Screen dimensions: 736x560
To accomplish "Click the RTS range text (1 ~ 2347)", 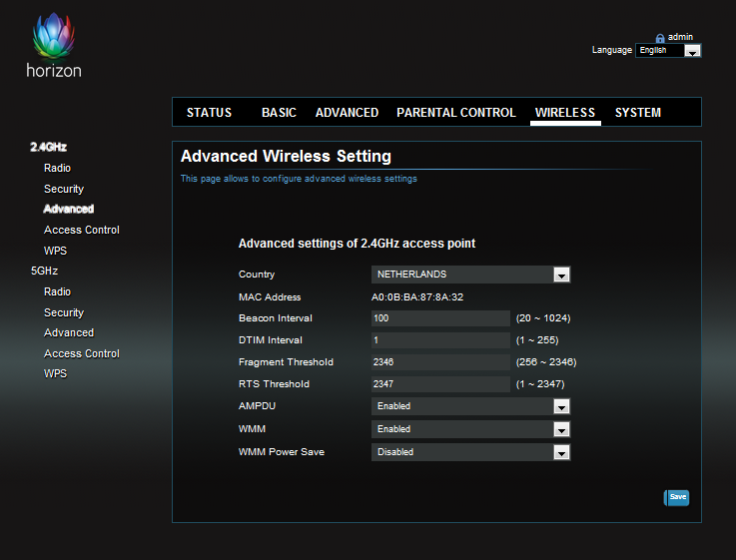I will 540,384.
